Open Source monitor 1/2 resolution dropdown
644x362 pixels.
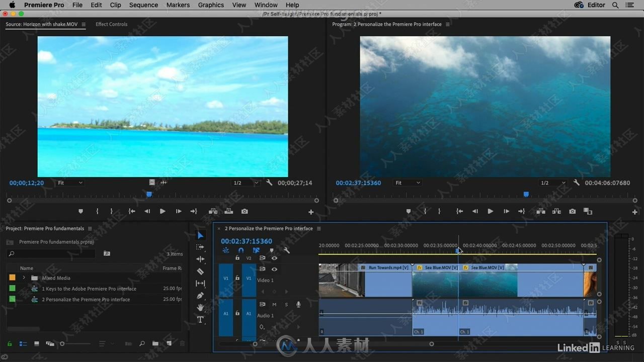click(246, 183)
